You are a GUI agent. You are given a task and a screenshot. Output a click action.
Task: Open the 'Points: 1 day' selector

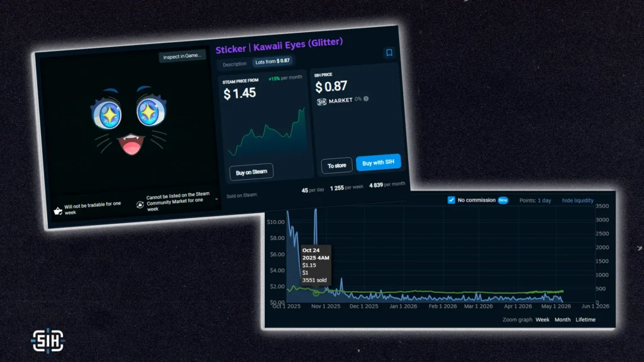pyautogui.click(x=535, y=200)
